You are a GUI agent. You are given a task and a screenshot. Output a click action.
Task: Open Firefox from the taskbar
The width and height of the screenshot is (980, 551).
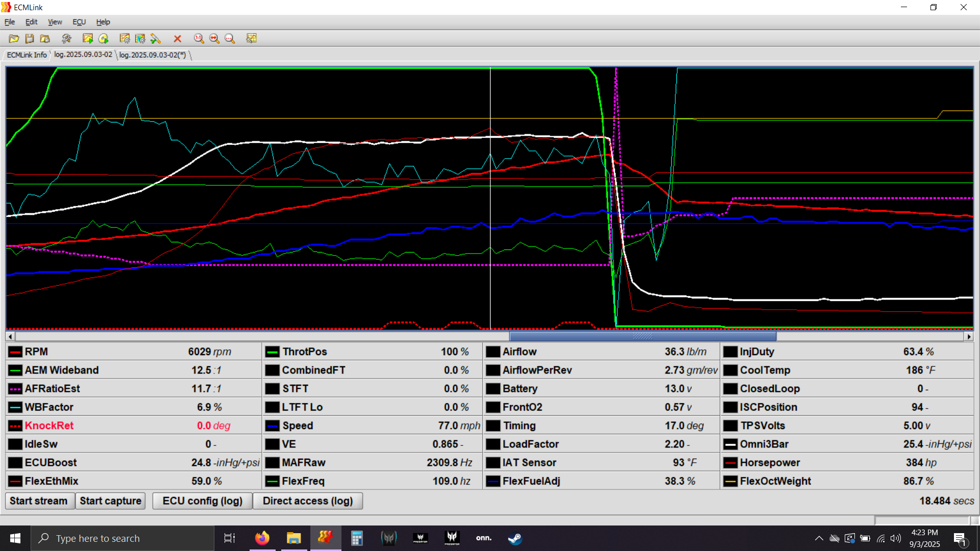point(262,538)
